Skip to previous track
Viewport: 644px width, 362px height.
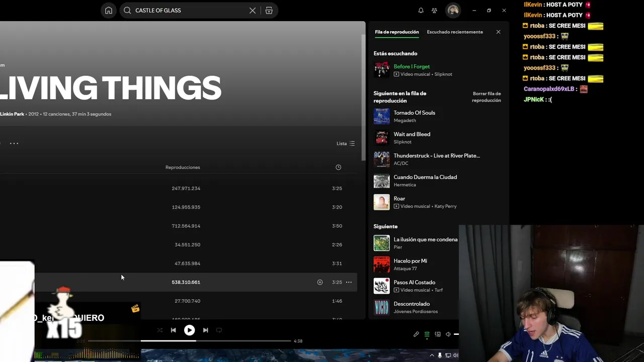173,330
